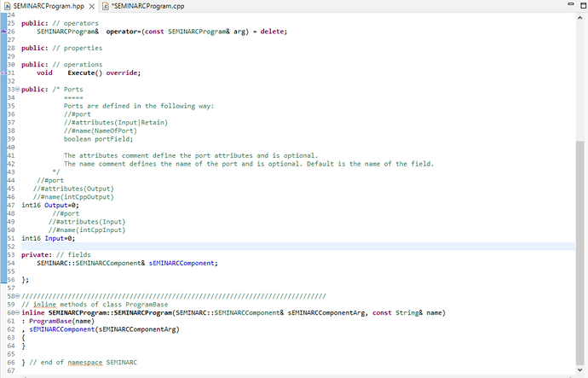
Task: Click the vertical scrollbar thumb
Action: coord(579,253)
